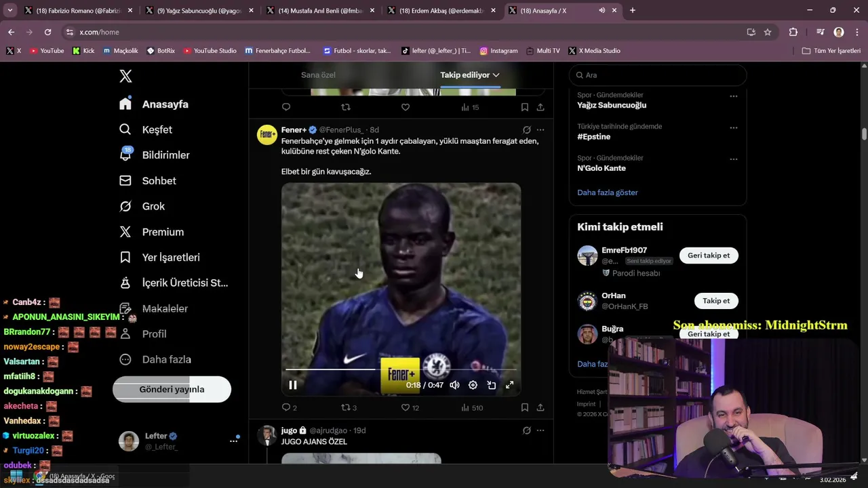Open Instagram bookmark
This screenshot has width=868, height=488.
pyautogui.click(x=498, y=51)
